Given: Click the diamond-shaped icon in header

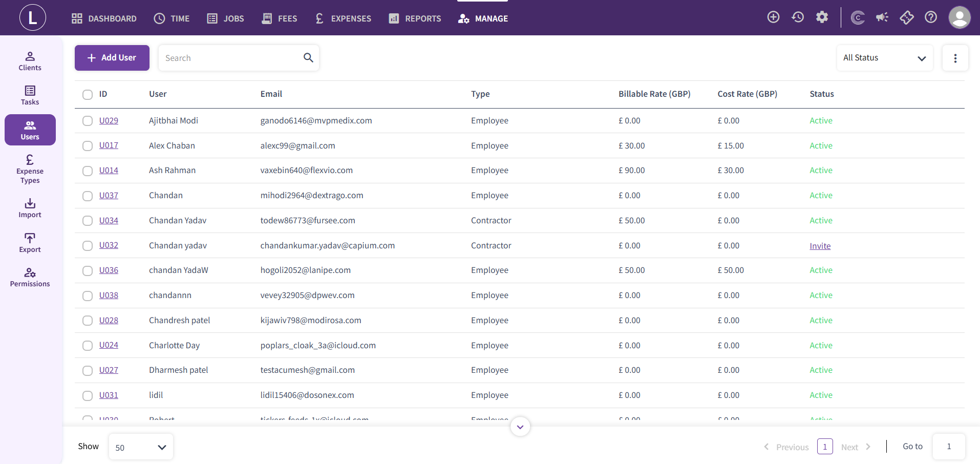Looking at the screenshot, I should coord(907,17).
